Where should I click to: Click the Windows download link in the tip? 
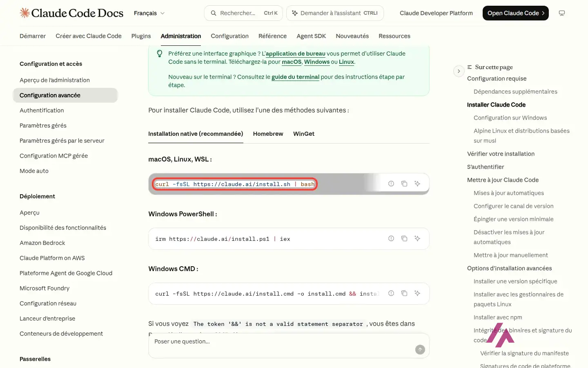pos(317,62)
